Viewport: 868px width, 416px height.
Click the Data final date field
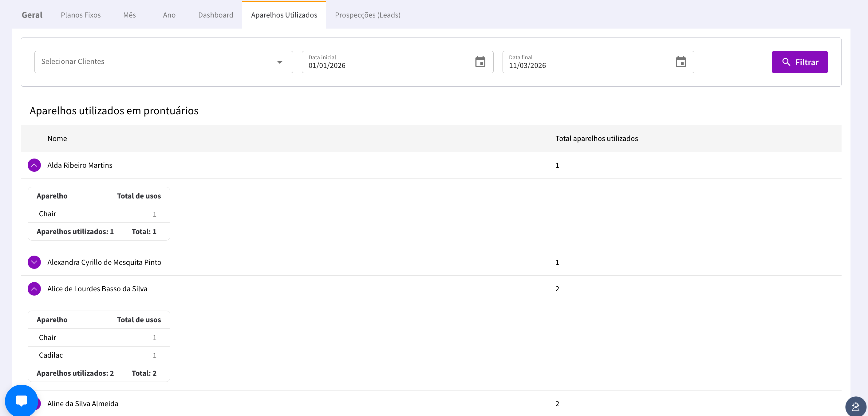pyautogui.click(x=588, y=65)
